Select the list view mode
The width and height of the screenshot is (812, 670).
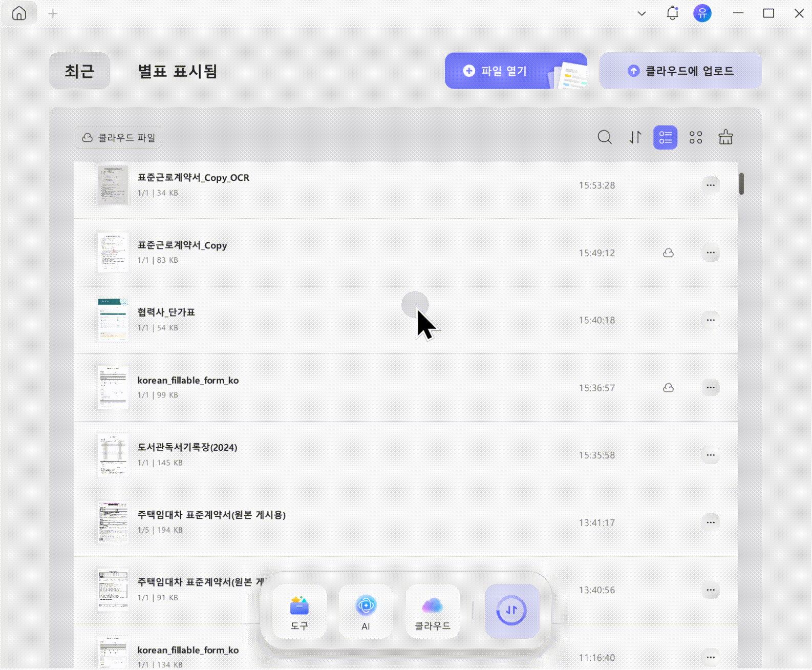point(665,137)
